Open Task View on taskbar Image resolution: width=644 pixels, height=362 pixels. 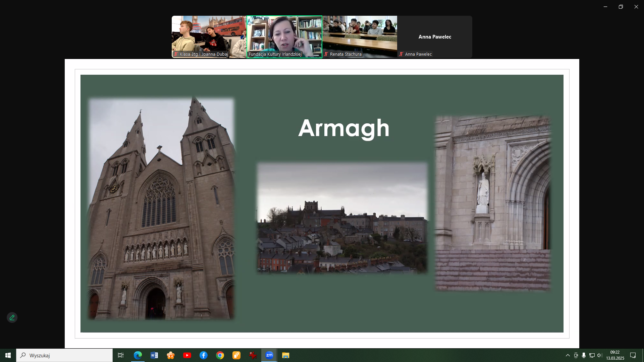(121, 355)
